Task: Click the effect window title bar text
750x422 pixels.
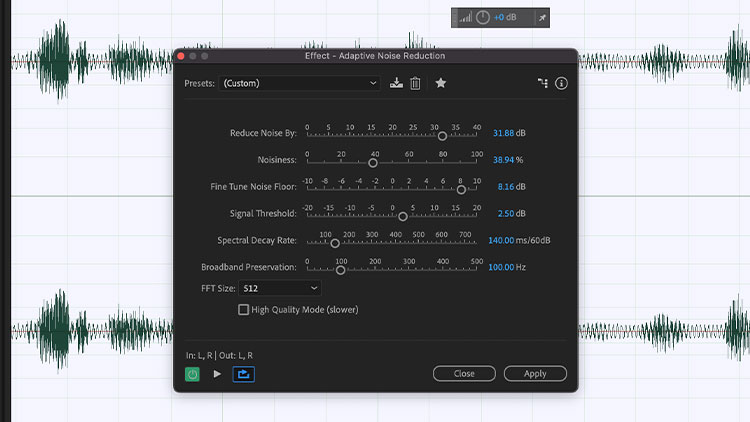Action: click(x=375, y=56)
